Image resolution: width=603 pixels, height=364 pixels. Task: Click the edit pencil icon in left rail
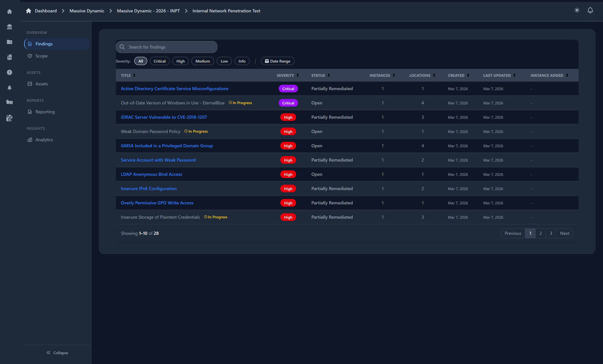(9, 118)
